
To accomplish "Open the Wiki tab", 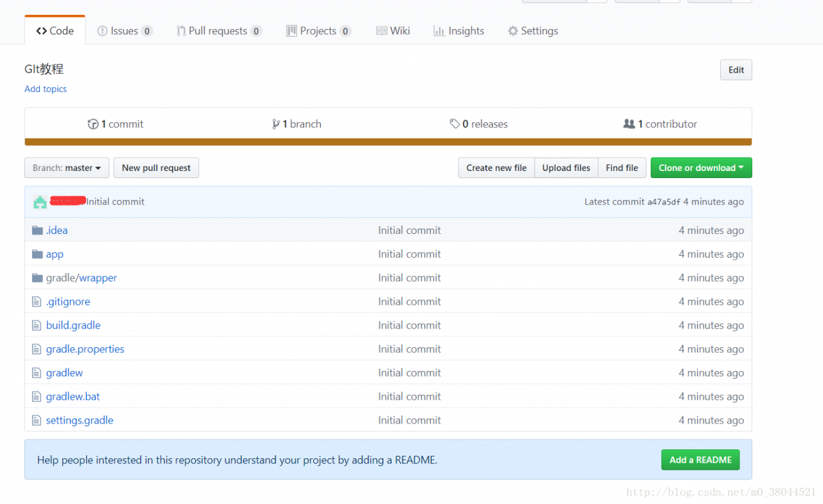I will 393,31.
